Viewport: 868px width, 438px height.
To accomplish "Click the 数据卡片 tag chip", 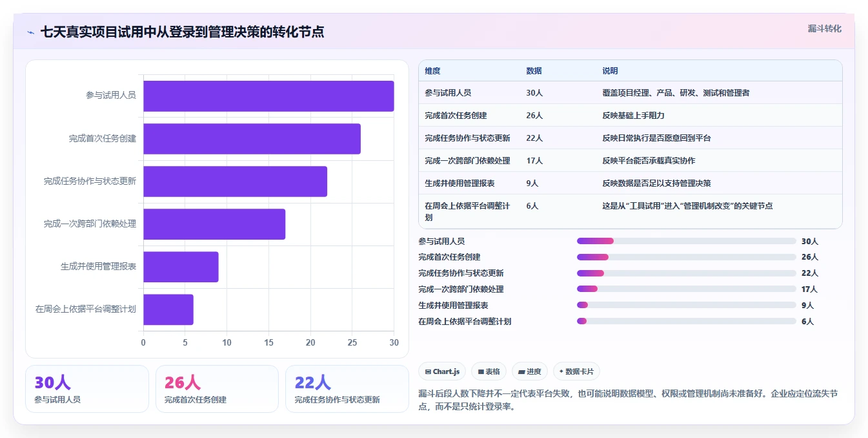I will tap(576, 371).
